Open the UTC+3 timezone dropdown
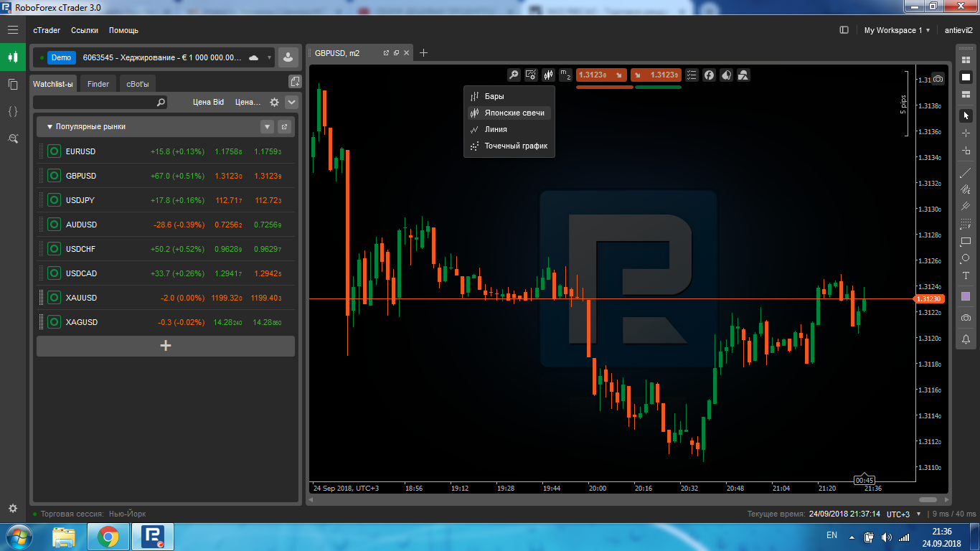Screen dimensions: 980x551 coord(903,514)
